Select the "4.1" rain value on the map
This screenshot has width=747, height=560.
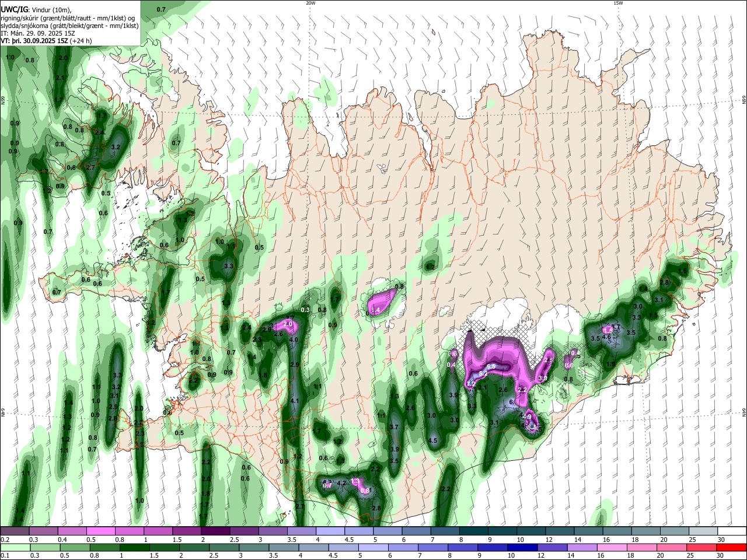[x=295, y=401]
